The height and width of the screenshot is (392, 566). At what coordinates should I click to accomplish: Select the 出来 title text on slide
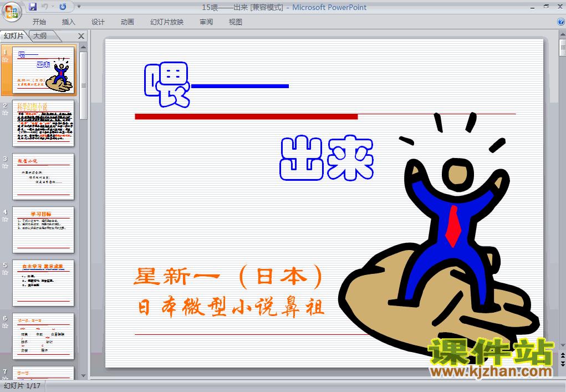(327, 158)
